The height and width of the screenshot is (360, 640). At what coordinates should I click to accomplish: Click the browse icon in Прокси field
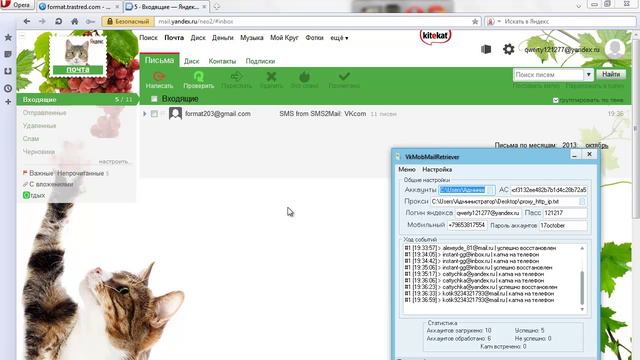[x=582, y=201]
